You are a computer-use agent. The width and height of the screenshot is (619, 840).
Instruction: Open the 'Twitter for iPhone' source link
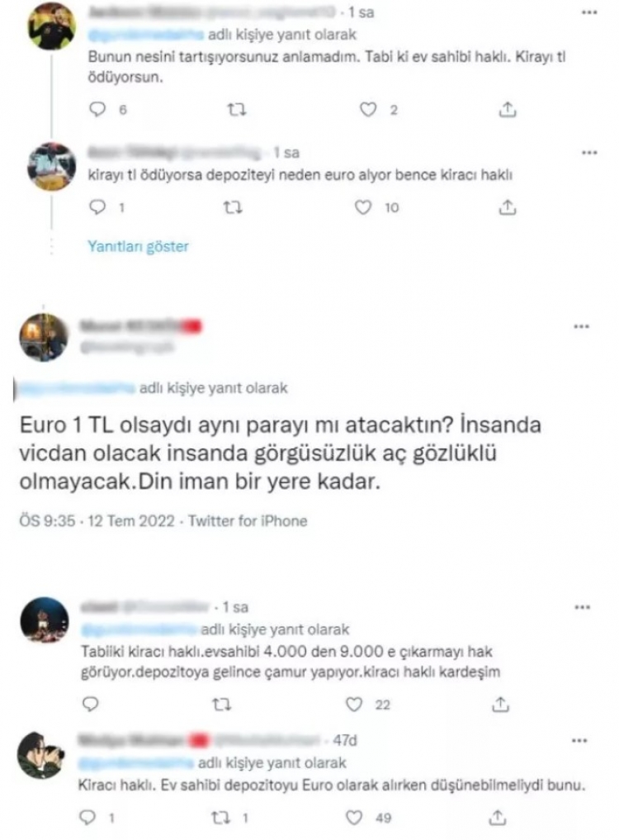coord(248,520)
